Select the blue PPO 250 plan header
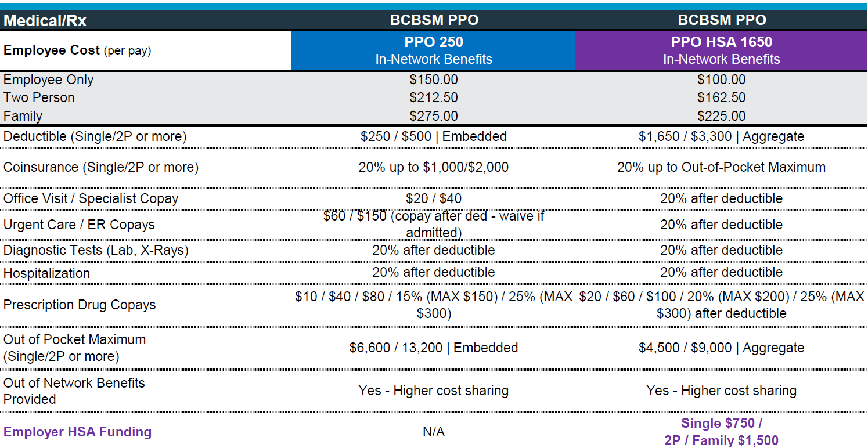Screen dimensions: 868x448 (433, 50)
